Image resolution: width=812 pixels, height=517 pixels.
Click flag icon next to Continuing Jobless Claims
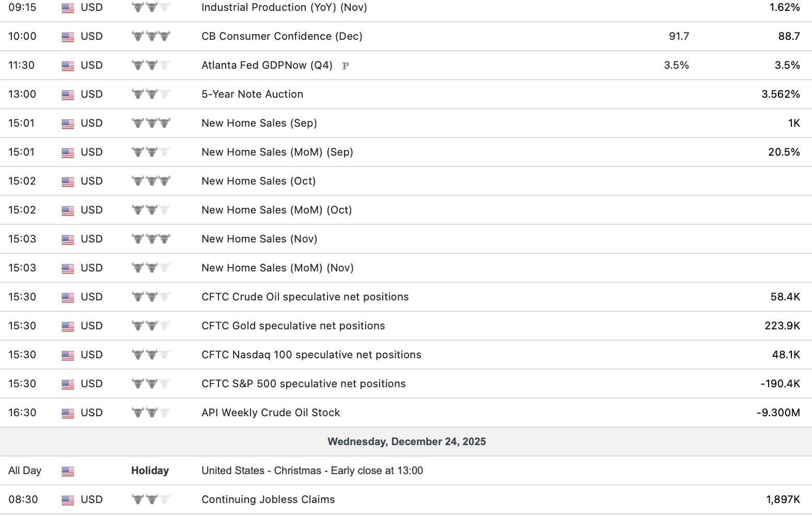(68, 500)
